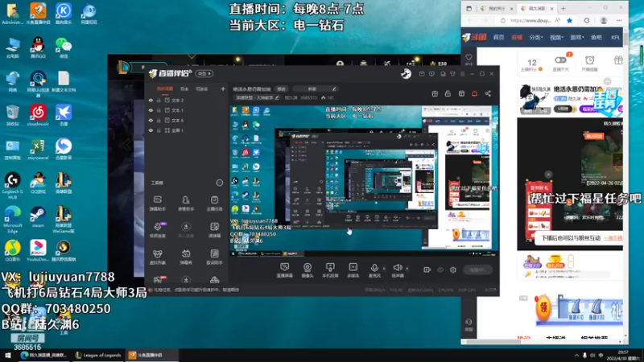Add 摄像头 camera source
Screen dimensions: 644x362
[x=308, y=270]
